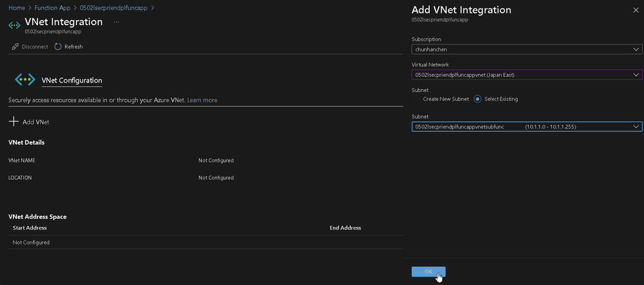This screenshot has height=285, width=644.
Task: Confirm with the OK button
Action: 429,271
